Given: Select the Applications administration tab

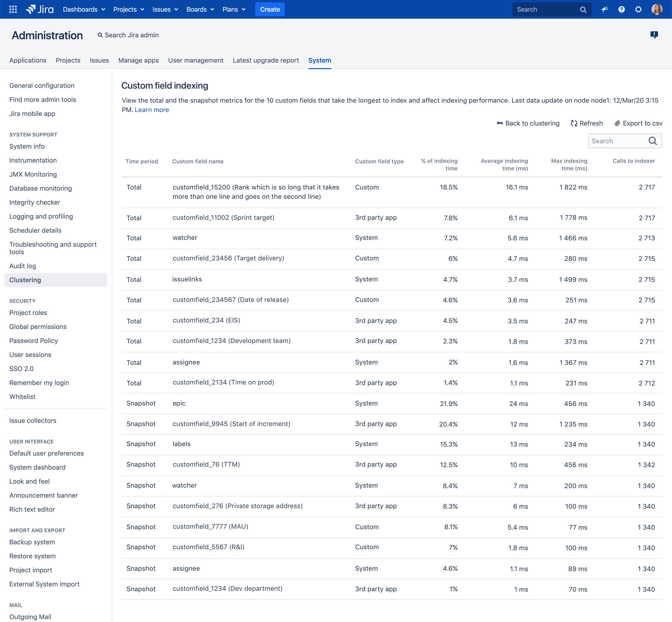Looking at the screenshot, I should pyautogui.click(x=28, y=60).
